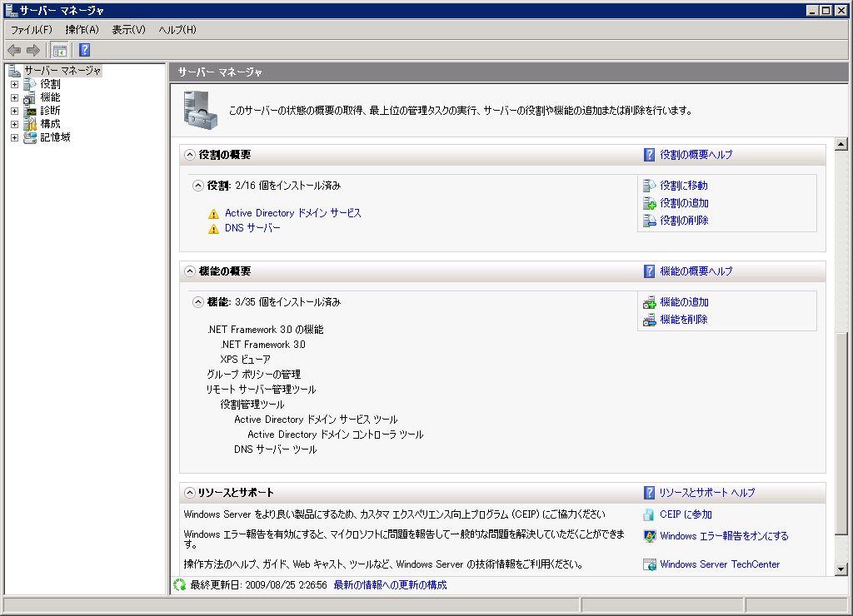Open the Active Directory ドメイン サービス role link
853x616 pixels.
tap(292, 213)
